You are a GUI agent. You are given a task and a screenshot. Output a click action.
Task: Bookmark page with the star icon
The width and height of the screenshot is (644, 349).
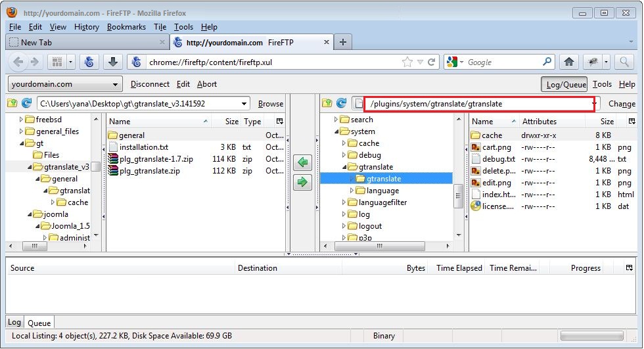[407, 62]
